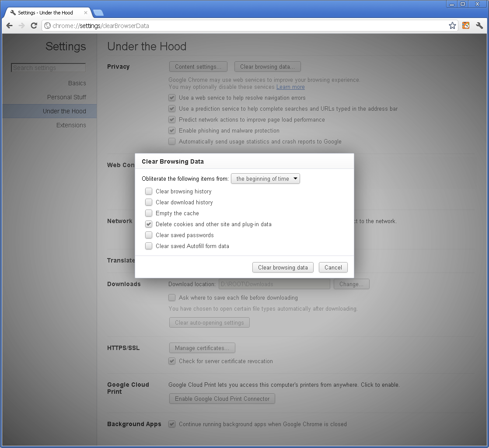Click the Privacy Clear browsing data button

coord(268,66)
